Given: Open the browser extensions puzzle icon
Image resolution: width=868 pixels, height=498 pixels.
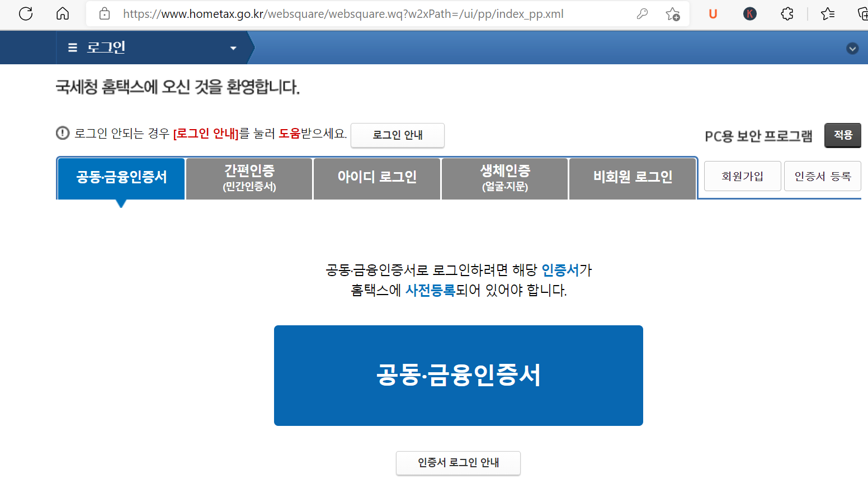Looking at the screenshot, I should [x=787, y=14].
